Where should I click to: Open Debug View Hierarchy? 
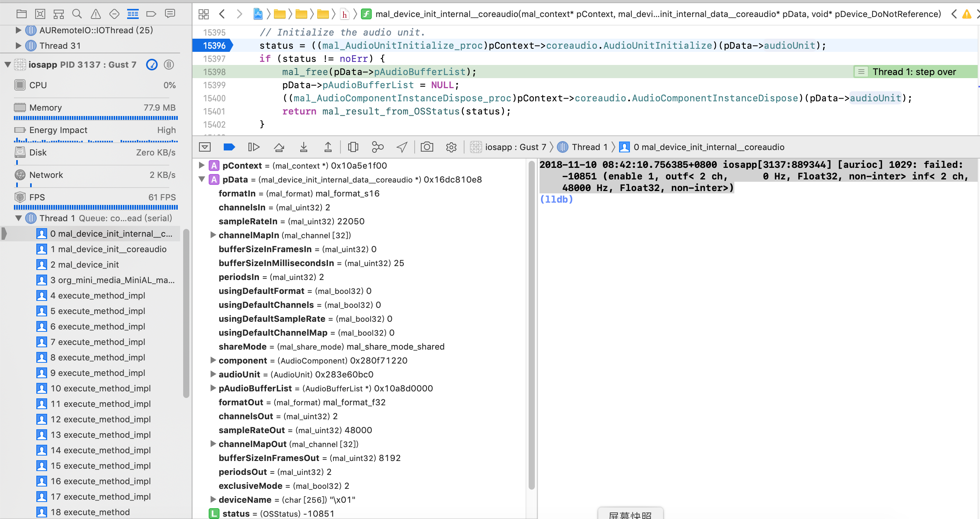coord(353,147)
